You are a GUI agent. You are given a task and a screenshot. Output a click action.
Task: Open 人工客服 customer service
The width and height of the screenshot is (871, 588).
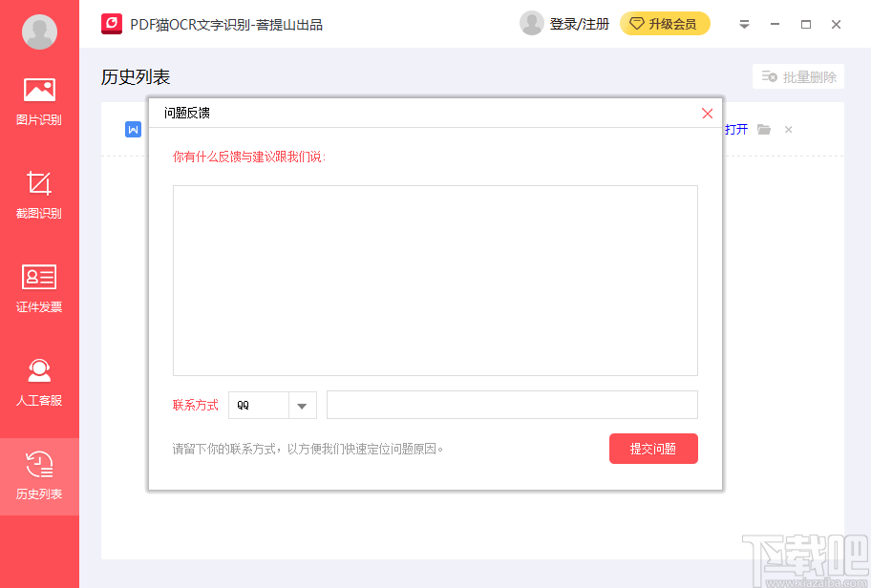point(39,381)
